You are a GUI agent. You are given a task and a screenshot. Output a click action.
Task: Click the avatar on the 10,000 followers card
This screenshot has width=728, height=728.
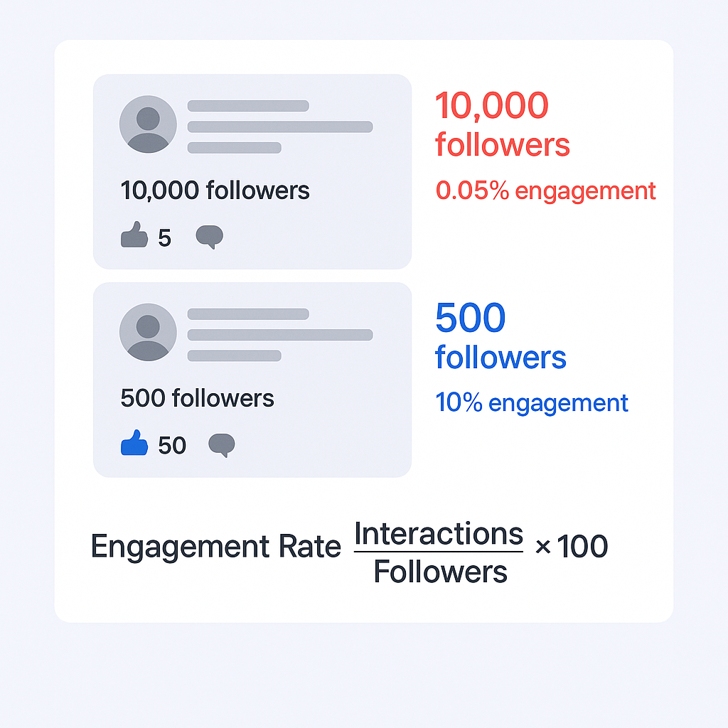[148, 124]
